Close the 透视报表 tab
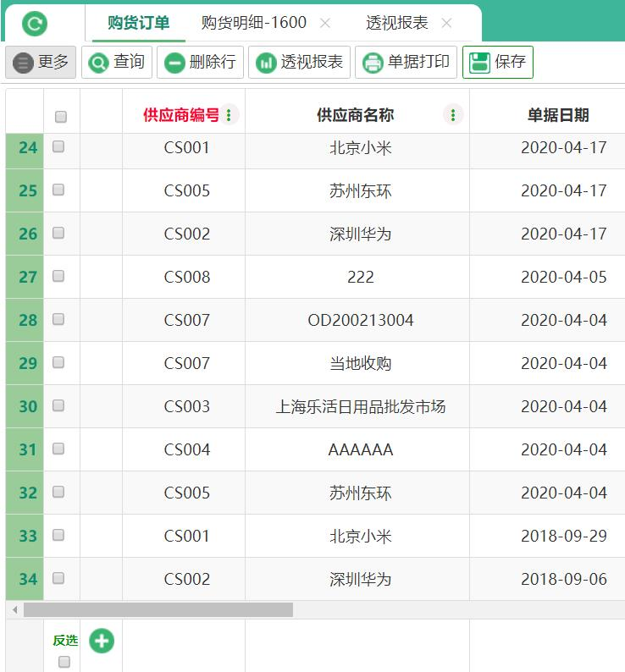Screen dimensions: 625x672 [447, 24]
